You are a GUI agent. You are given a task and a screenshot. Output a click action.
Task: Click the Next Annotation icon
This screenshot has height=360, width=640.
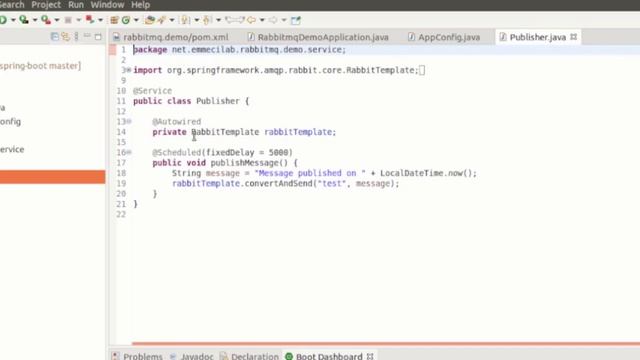185,20
